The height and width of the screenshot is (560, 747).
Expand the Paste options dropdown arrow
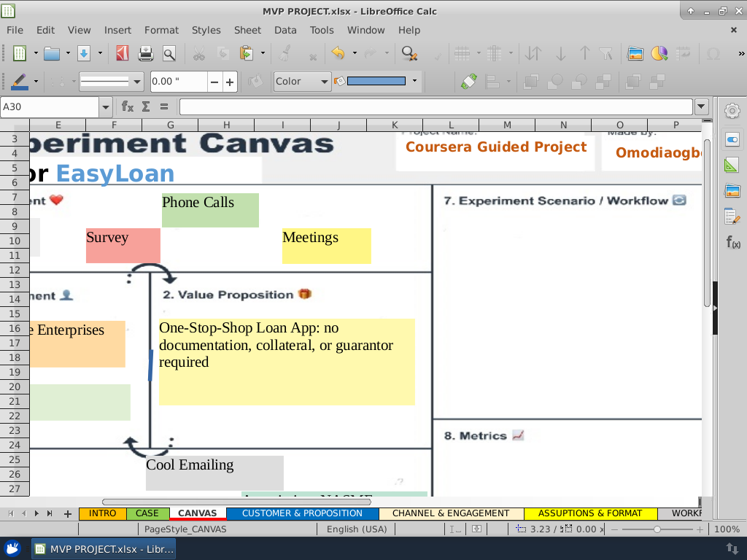click(263, 53)
